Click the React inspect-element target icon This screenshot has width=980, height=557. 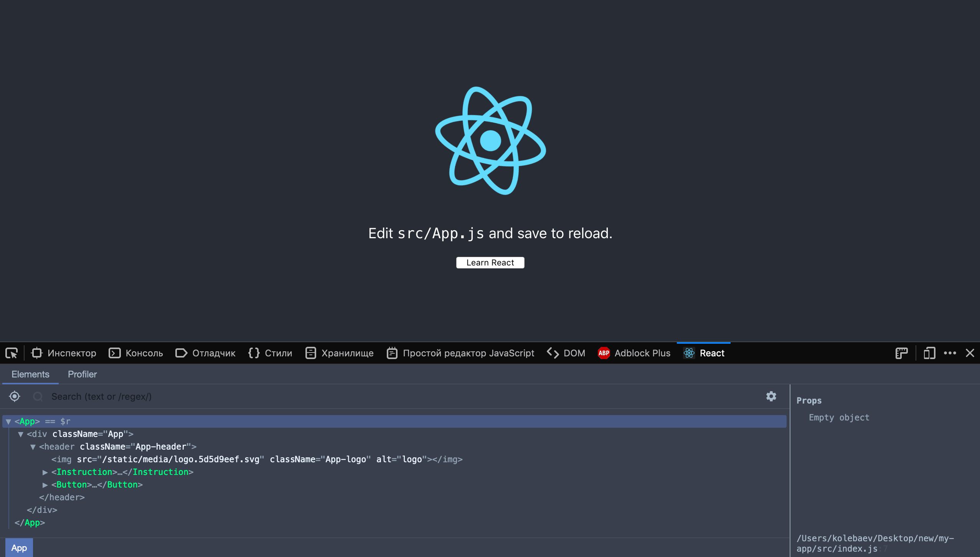click(x=15, y=396)
